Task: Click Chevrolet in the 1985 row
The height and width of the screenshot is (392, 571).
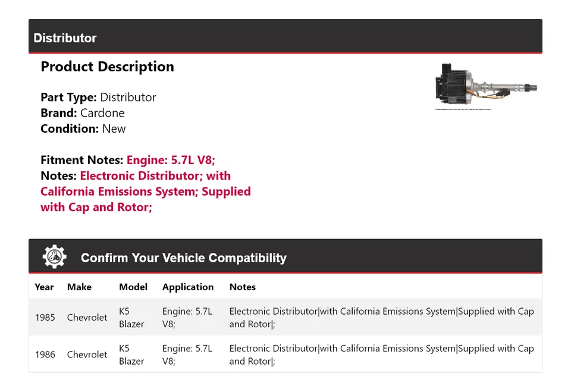Action: 87,317
